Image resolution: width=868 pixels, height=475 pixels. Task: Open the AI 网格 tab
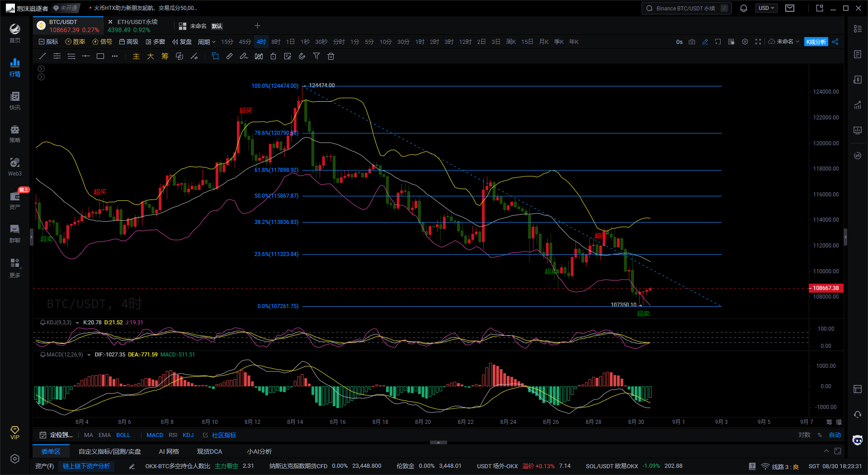[x=169, y=451]
